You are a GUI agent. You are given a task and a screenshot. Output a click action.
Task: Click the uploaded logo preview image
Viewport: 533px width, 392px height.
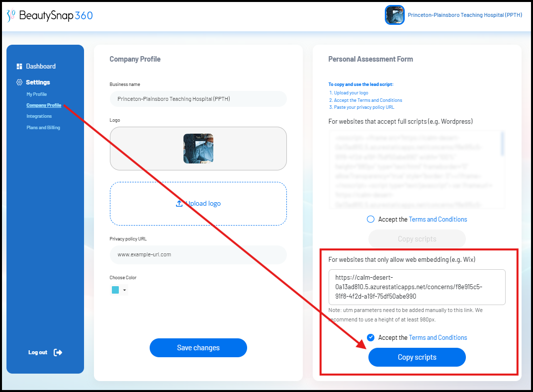pyautogui.click(x=198, y=149)
